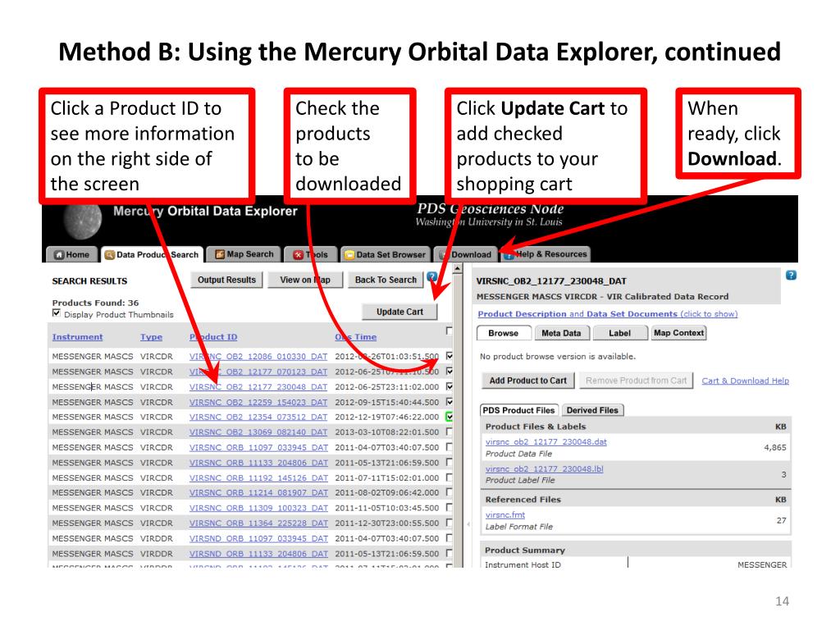The width and height of the screenshot is (840, 630).
Task: Select the Browse tab in product panel
Action: 504,333
